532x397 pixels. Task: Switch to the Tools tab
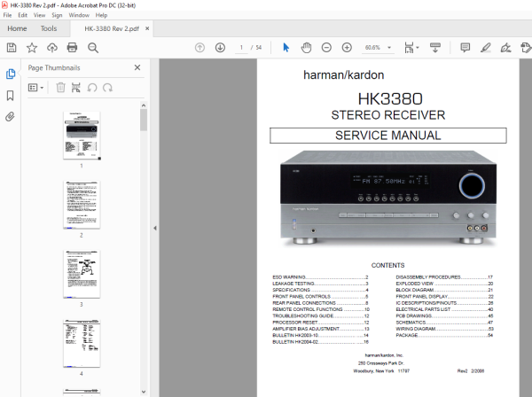pyautogui.click(x=49, y=28)
